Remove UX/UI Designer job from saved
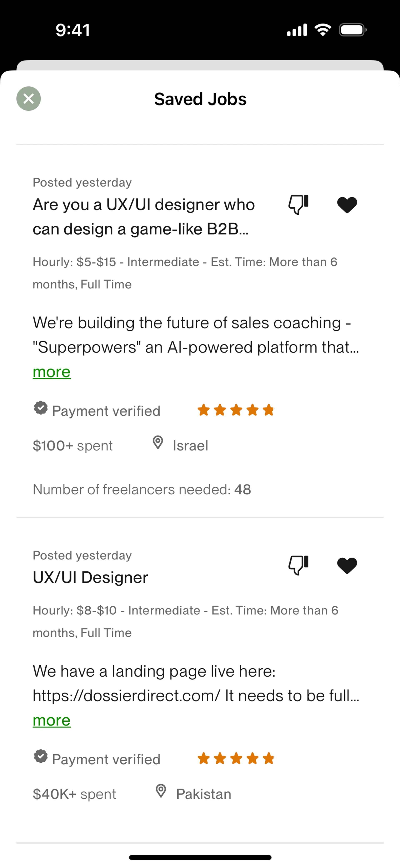 click(347, 565)
